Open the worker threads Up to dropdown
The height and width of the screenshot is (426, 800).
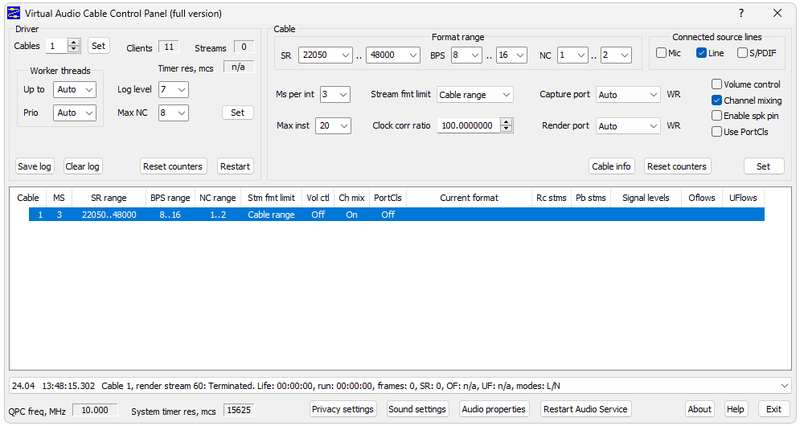[74, 89]
